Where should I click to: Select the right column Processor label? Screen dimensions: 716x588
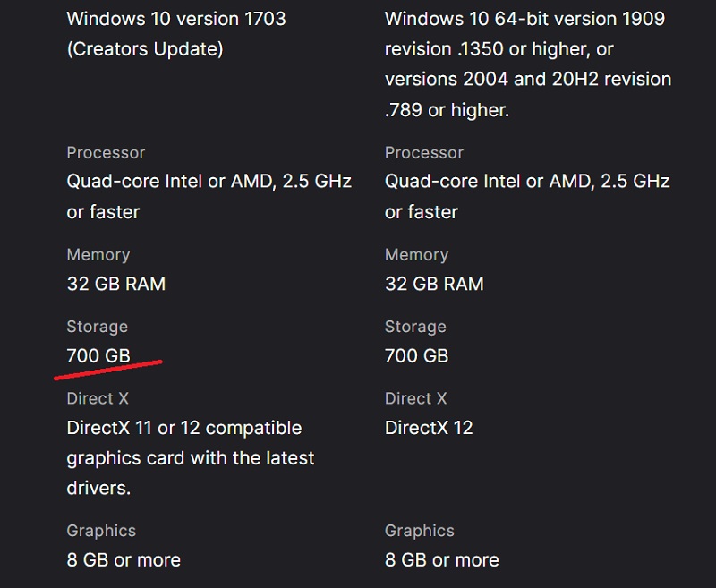[x=423, y=153]
